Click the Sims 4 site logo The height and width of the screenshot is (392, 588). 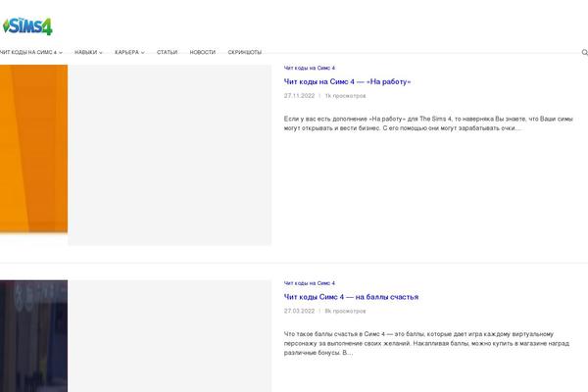[x=27, y=26]
